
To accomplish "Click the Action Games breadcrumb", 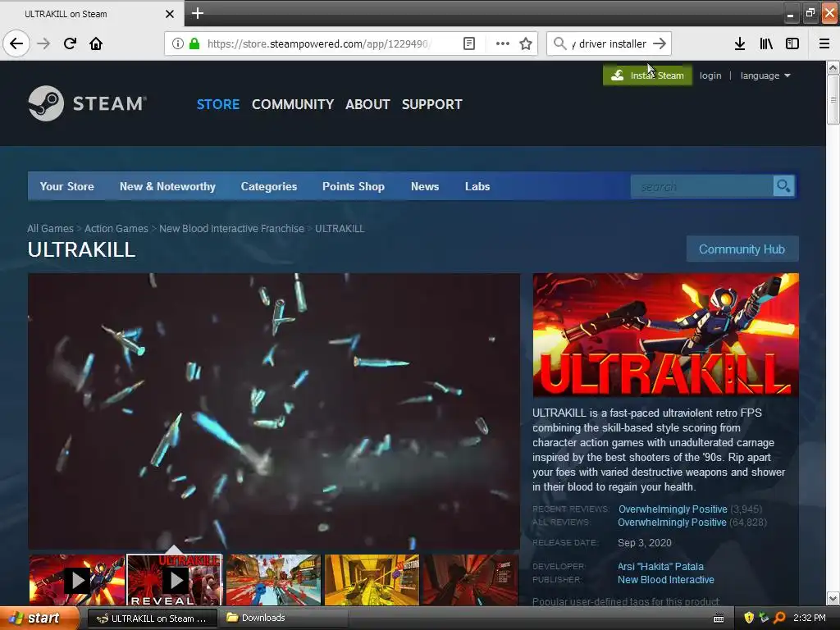I will click(116, 228).
